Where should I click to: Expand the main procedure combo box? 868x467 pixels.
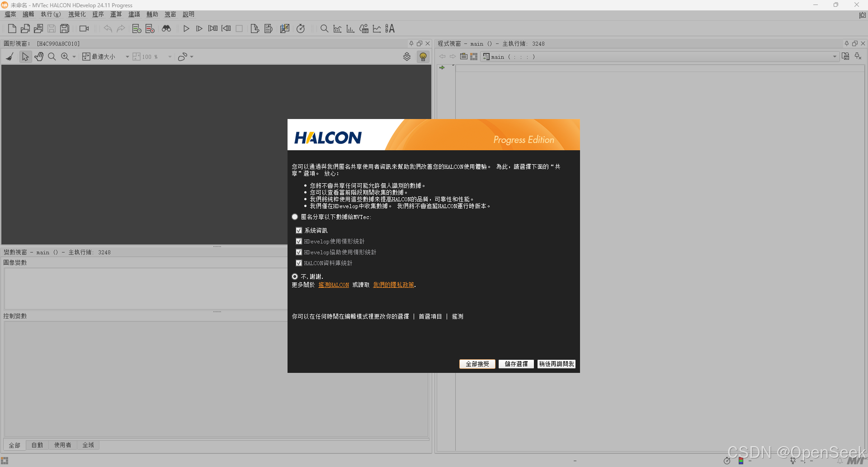[834, 57]
